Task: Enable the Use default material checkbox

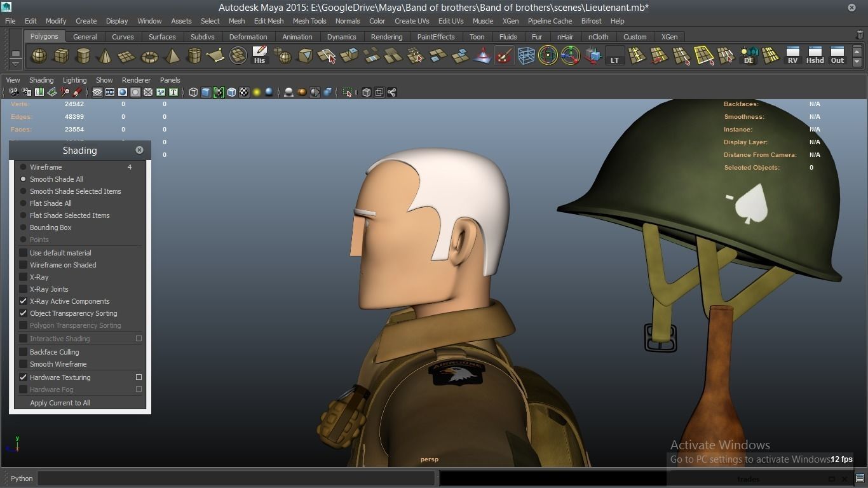Action: [24, 253]
